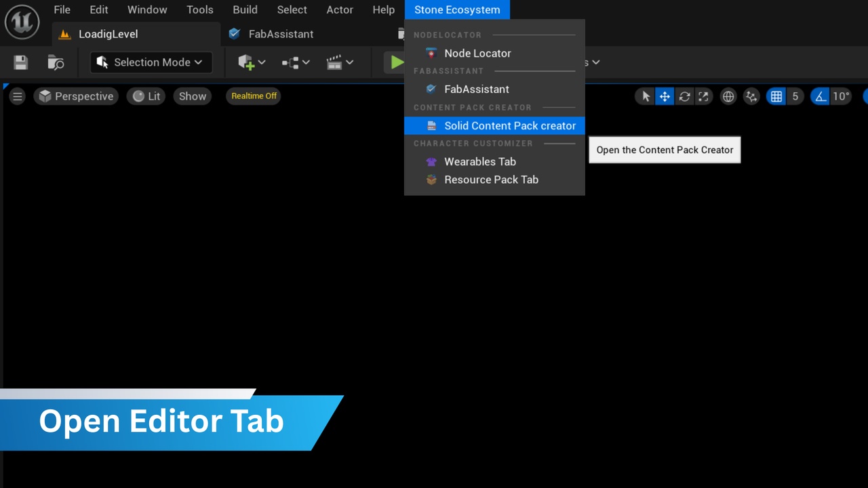Expand the cinematics dropdown arrow

click(349, 62)
